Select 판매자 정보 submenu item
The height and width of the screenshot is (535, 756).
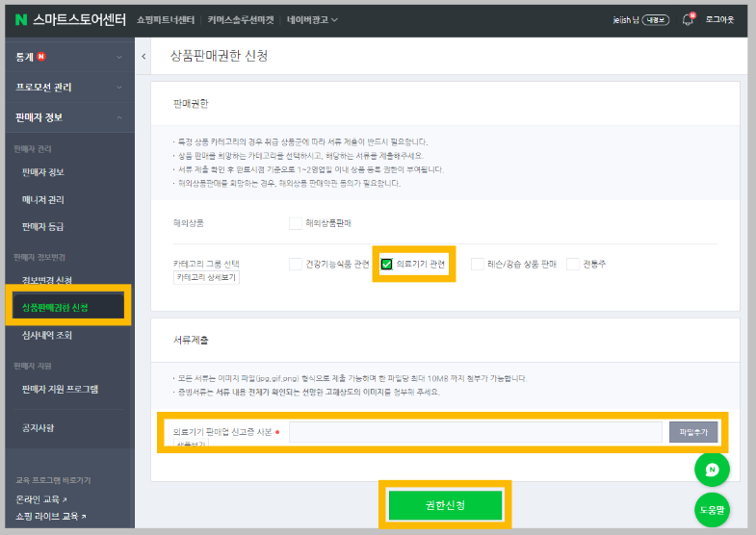tap(43, 172)
